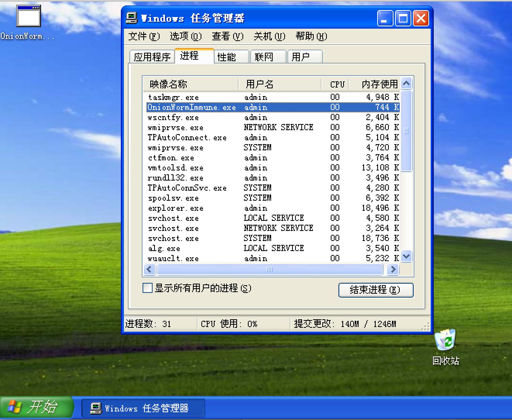
Task: Select svchost.exe run by SYSTEM
Action: coord(273,238)
